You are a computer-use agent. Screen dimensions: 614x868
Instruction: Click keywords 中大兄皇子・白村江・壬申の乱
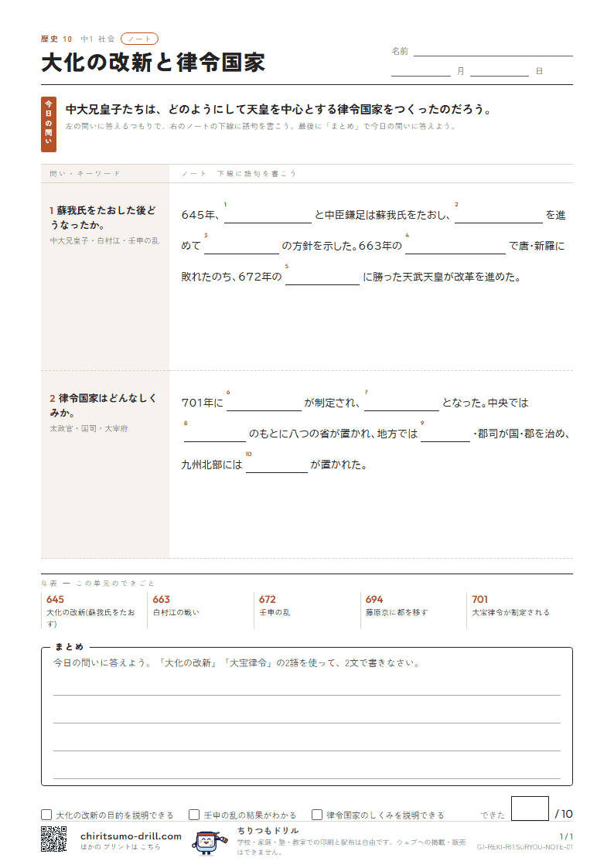click(x=104, y=241)
